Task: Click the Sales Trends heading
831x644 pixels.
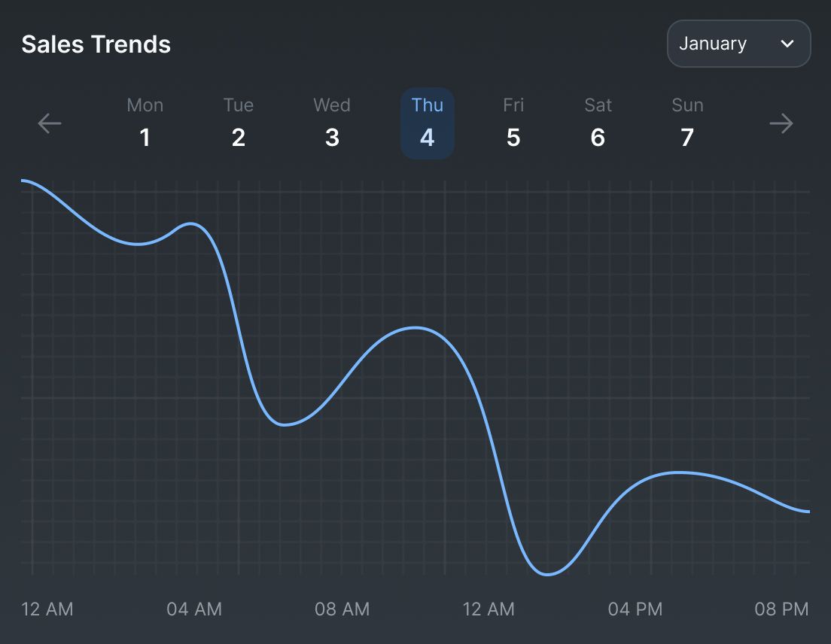Action: 96,44
